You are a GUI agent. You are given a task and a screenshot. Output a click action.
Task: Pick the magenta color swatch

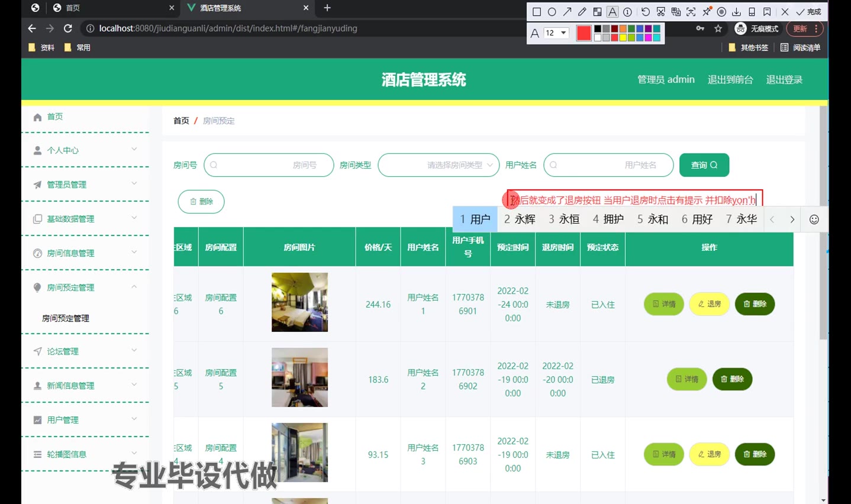648,38
